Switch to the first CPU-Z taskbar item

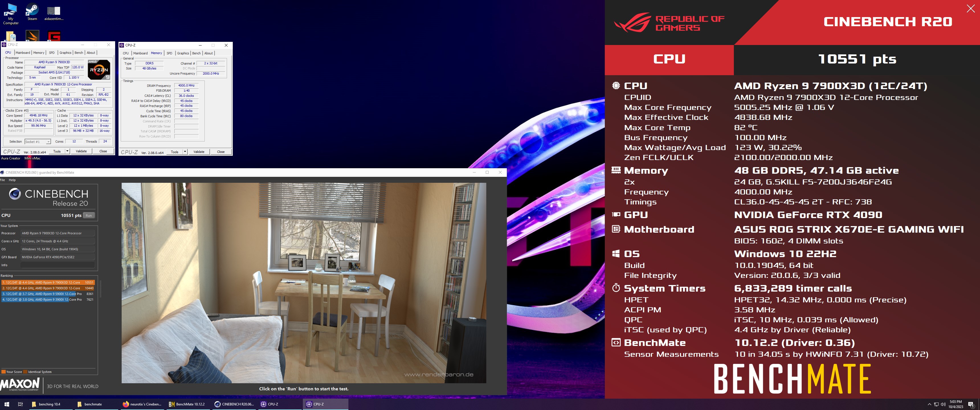(279, 404)
